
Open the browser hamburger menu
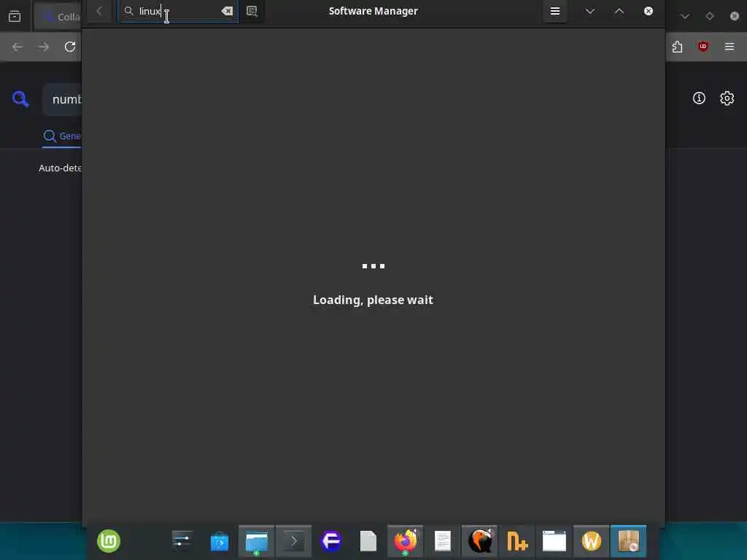point(729,47)
